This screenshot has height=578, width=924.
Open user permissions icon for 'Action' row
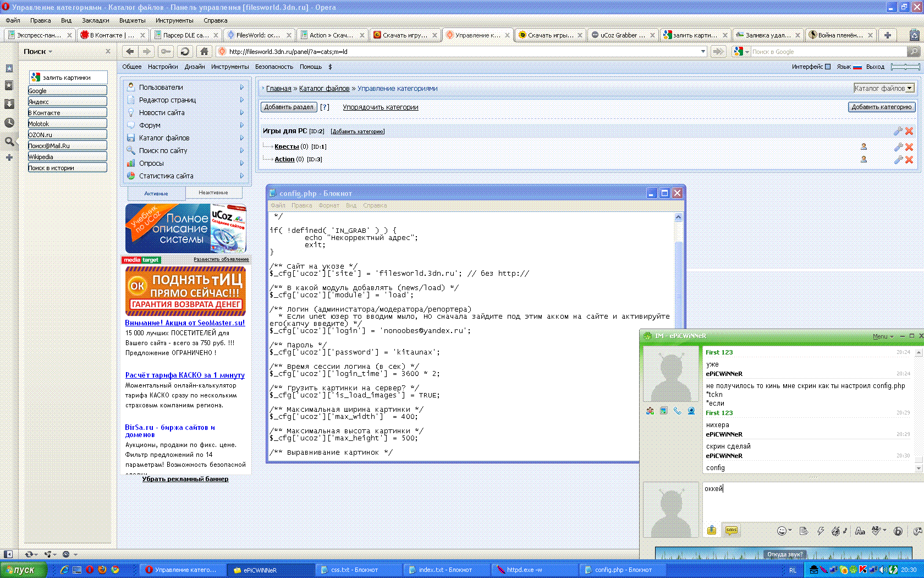[864, 159]
